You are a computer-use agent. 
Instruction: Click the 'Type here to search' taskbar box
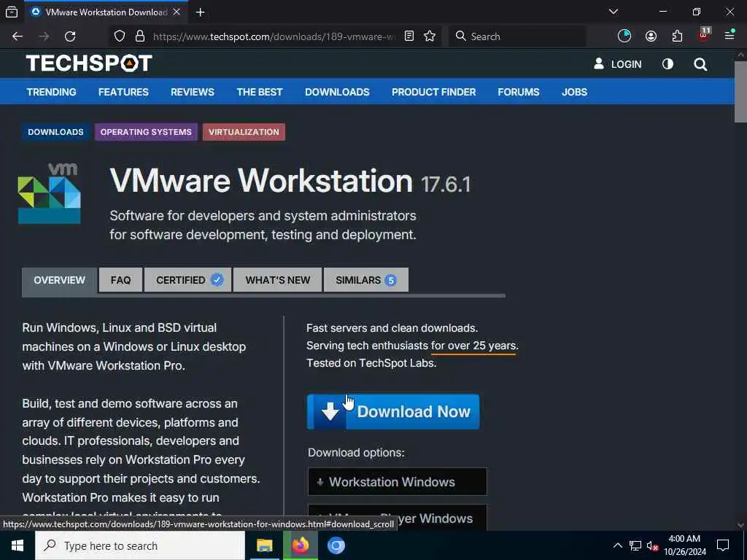click(x=140, y=545)
